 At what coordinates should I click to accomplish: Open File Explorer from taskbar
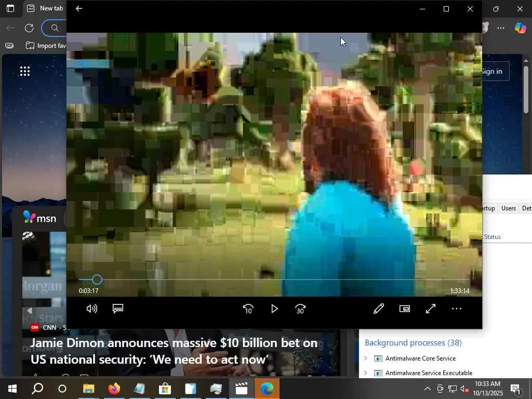88,389
